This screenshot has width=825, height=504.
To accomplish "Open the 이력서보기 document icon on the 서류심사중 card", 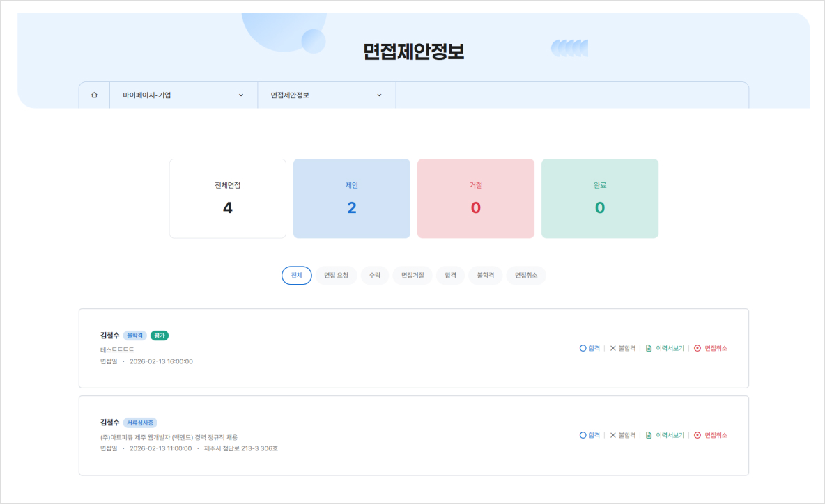I will (649, 435).
